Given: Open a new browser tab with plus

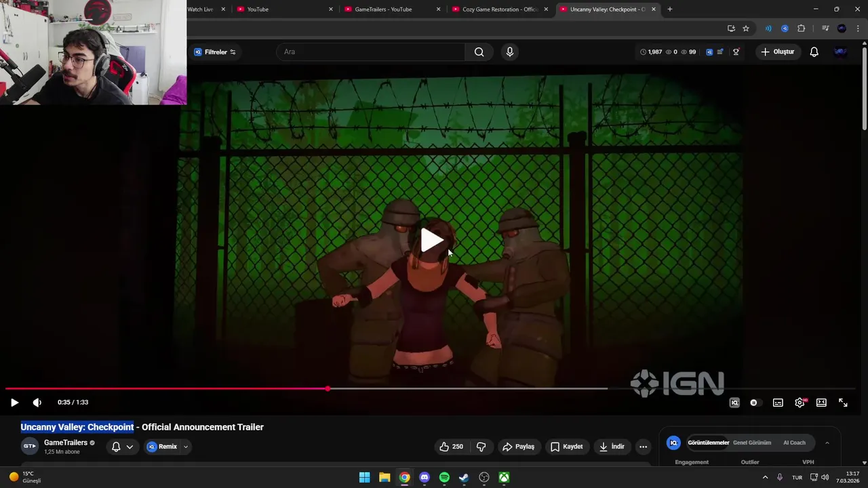Looking at the screenshot, I should [670, 9].
